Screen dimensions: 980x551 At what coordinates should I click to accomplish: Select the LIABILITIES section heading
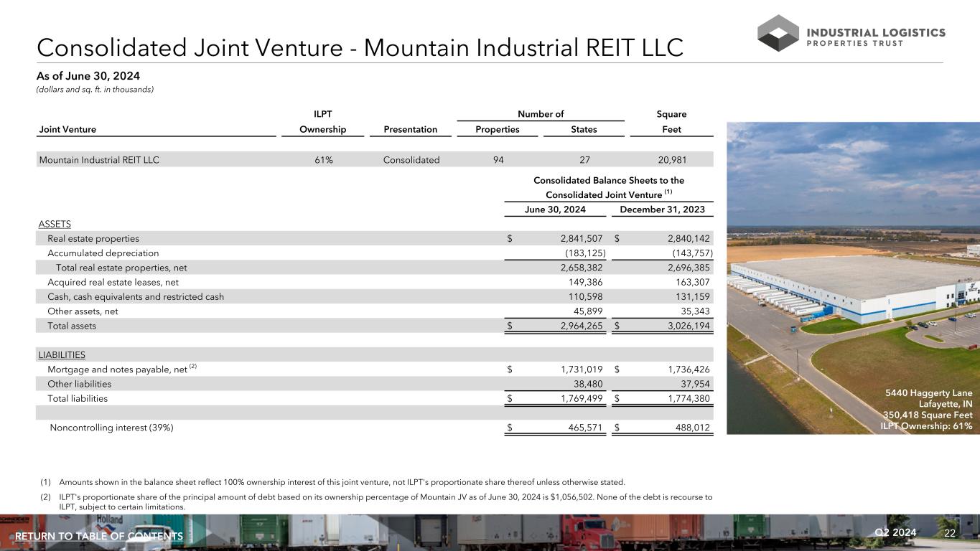(62, 354)
